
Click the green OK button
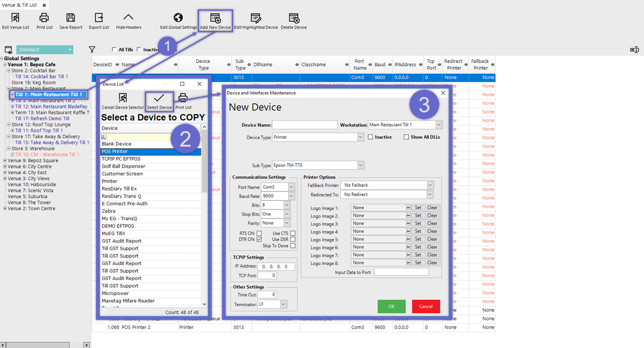coord(391,306)
